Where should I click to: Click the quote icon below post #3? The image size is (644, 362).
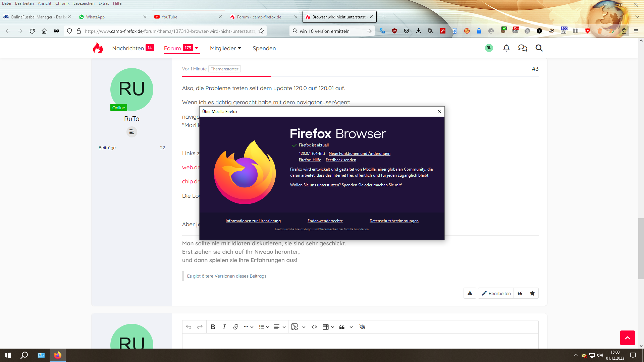pyautogui.click(x=520, y=293)
